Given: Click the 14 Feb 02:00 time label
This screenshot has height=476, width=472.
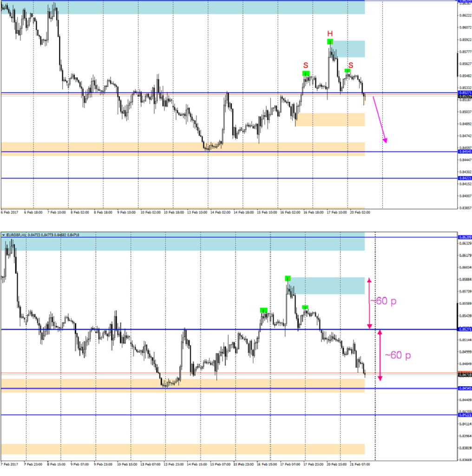Looking at the screenshot, I should point(221,212).
